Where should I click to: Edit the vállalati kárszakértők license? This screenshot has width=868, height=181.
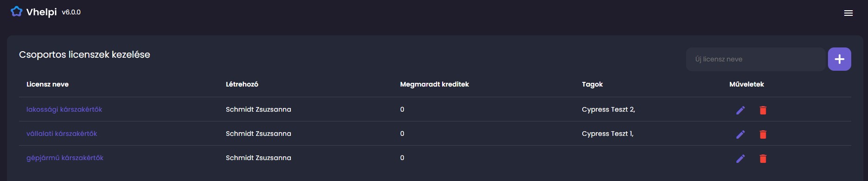pos(740,134)
